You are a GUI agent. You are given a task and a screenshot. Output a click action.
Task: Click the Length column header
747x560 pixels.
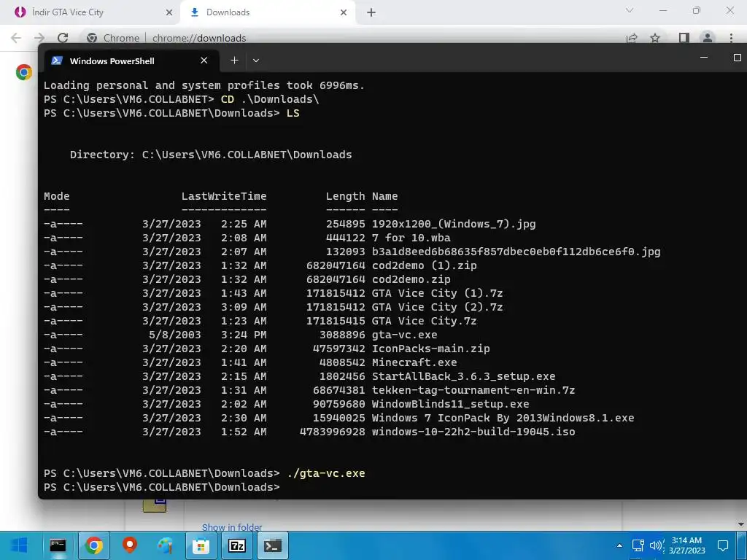click(x=345, y=196)
